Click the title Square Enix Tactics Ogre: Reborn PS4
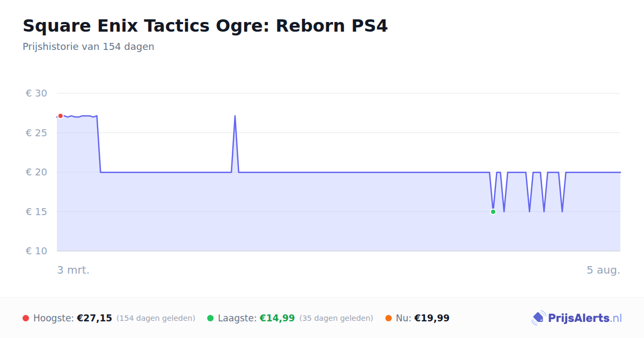This screenshot has height=338, width=644. pyautogui.click(x=205, y=26)
